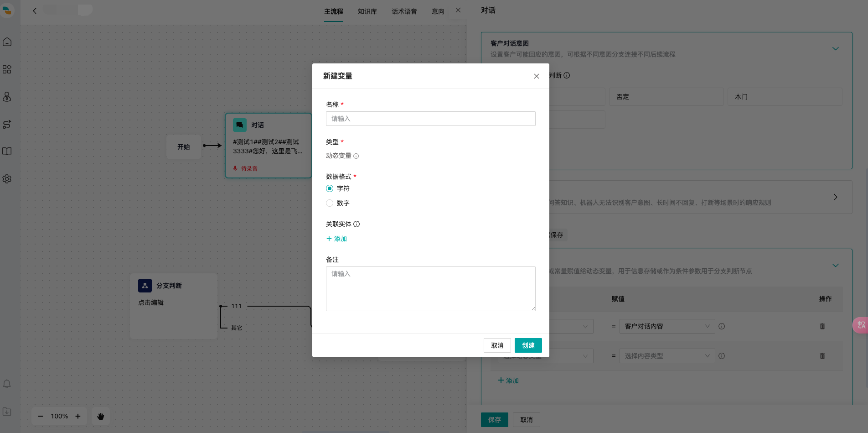The height and width of the screenshot is (433, 868).
Task: Delete the 选择内容类型 assignment row
Action: pyautogui.click(x=822, y=356)
